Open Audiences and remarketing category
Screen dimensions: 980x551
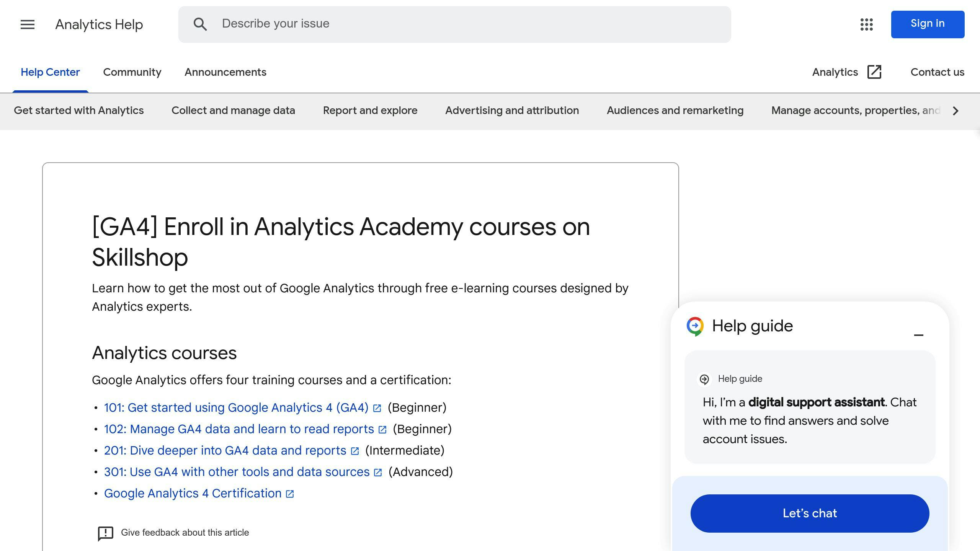(675, 111)
